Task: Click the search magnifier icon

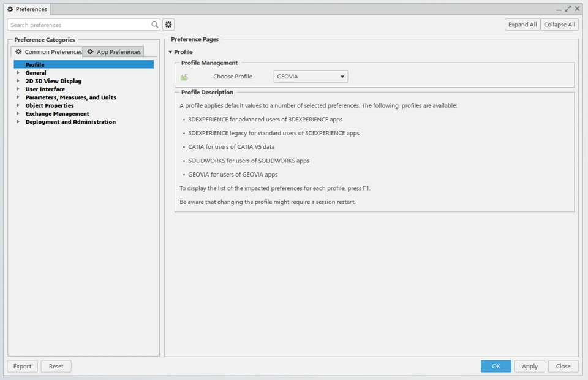Action: (x=155, y=25)
